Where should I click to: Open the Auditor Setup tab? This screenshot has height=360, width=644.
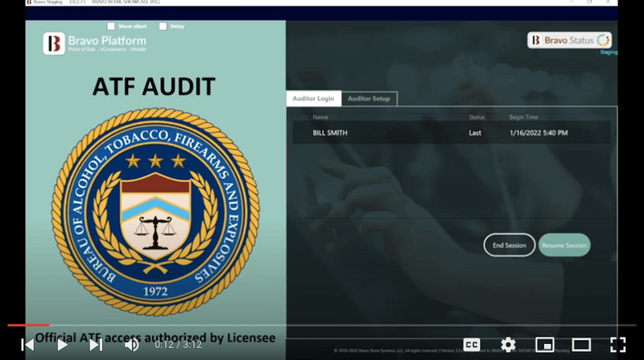369,98
